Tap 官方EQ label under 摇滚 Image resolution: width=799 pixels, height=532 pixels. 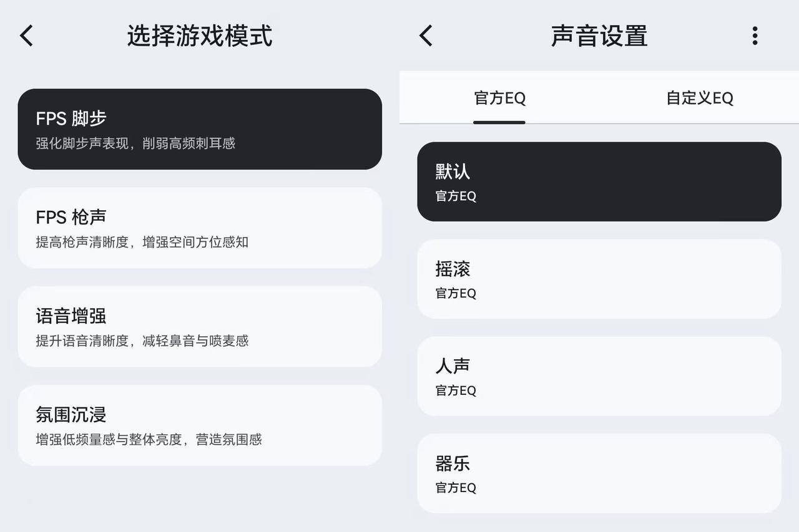point(456,293)
